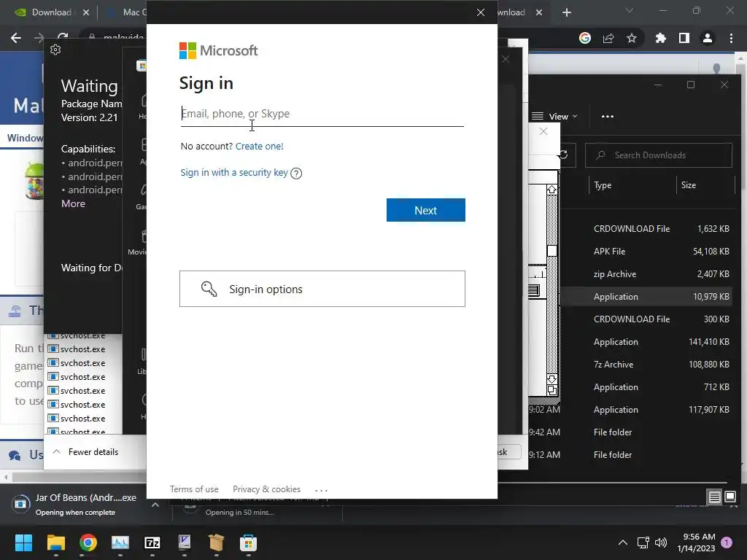
Task: Open Chrome profile avatar
Action: click(x=708, y=38)
